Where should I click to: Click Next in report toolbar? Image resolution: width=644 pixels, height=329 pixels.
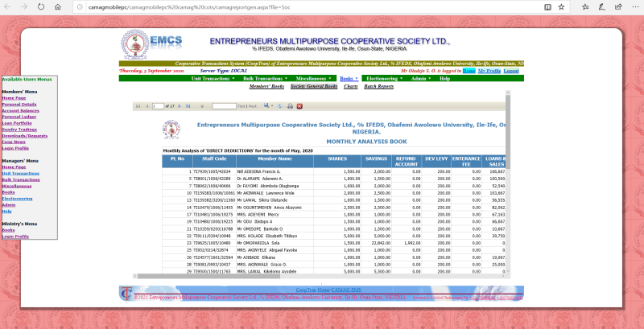(x=253, y=106)
